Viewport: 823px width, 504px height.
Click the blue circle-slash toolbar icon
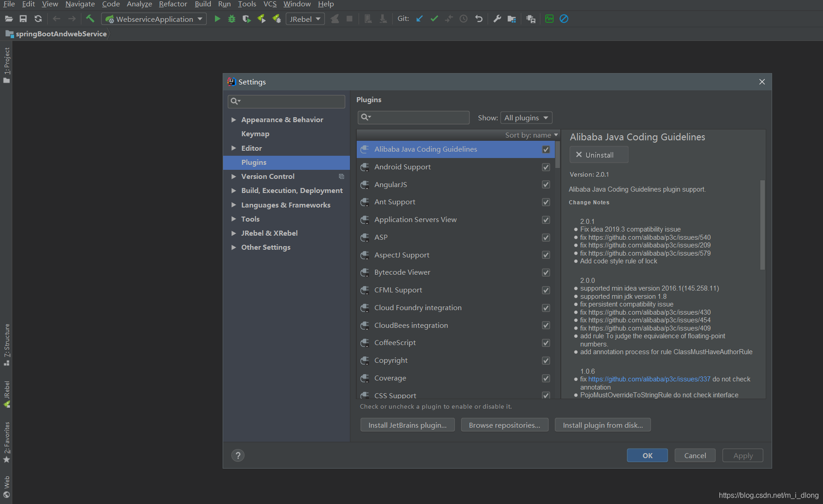coord(564,19)
